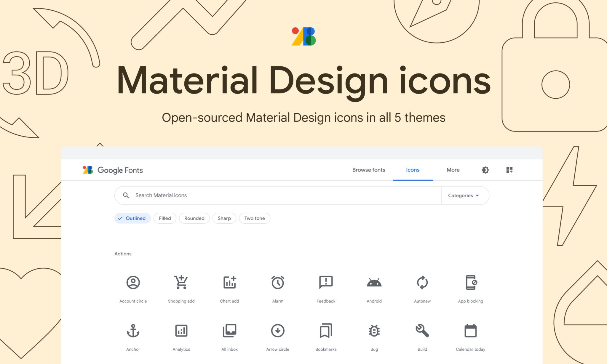The image size is (607, 364).
Task: Enable the Rounded theme filter
Action: pyautogui.click(x=194, y=218)
